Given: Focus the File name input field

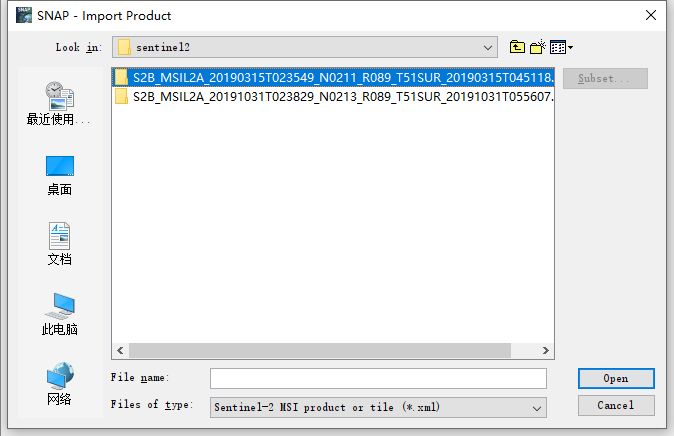Looking at the screenshot, I should (x=378, y=378).
